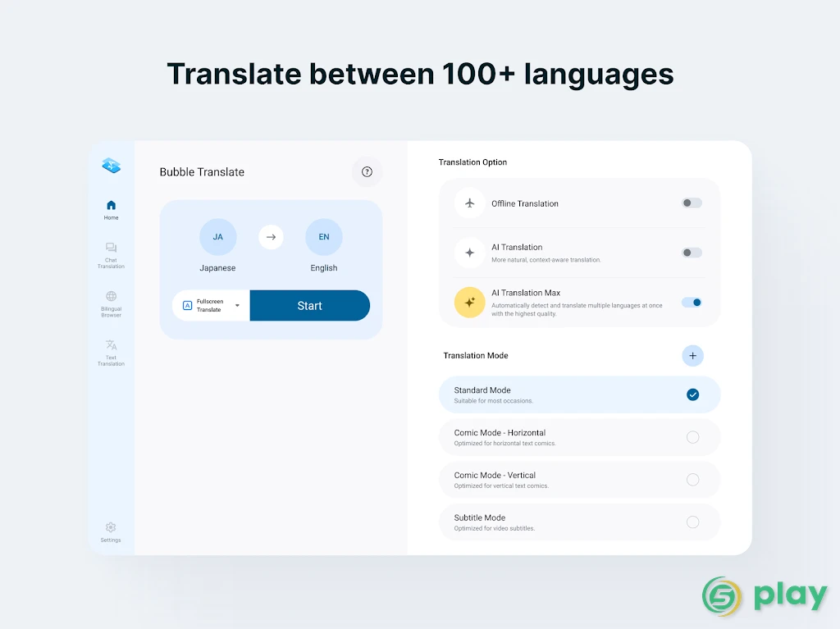Go to Text Translation section
The width and height of the screenshot is (840, 629).
coord(111,353)
